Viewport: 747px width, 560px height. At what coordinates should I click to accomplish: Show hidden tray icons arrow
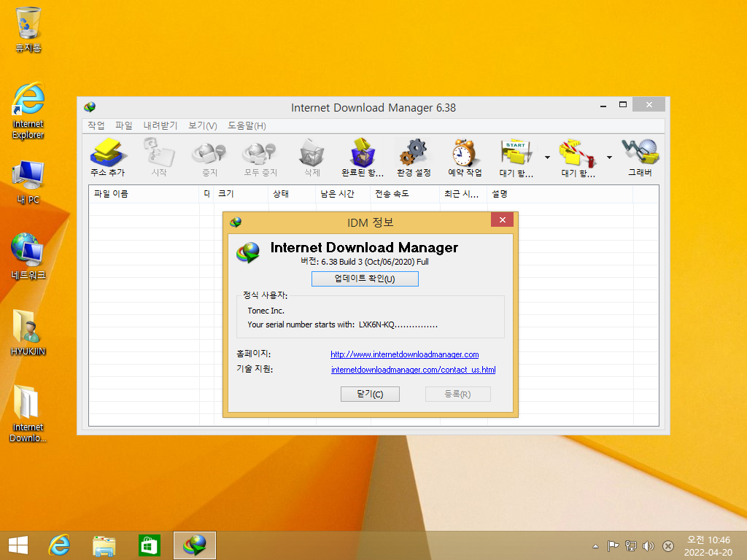(595, 546)
